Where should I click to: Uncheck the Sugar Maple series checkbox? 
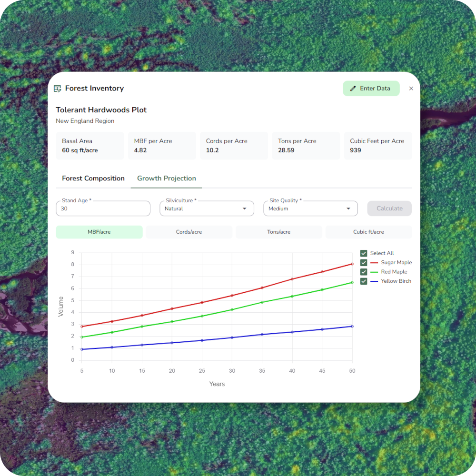click(x=364, y=263)
